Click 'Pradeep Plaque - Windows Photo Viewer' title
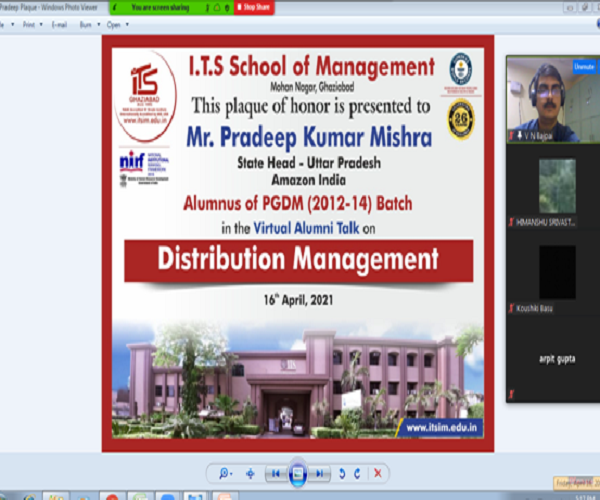The image size is (600, 500). tap(49, 7)
